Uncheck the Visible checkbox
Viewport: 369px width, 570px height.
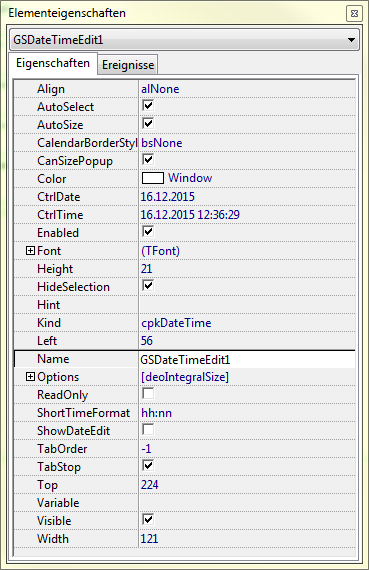pyautogui.click(x=148, y=519)
